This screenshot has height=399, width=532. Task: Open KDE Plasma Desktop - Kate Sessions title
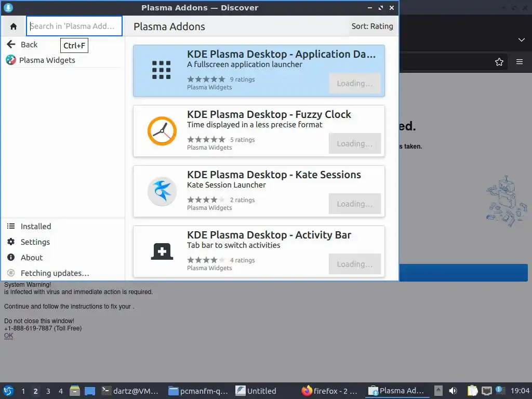(x=274, y=175)
